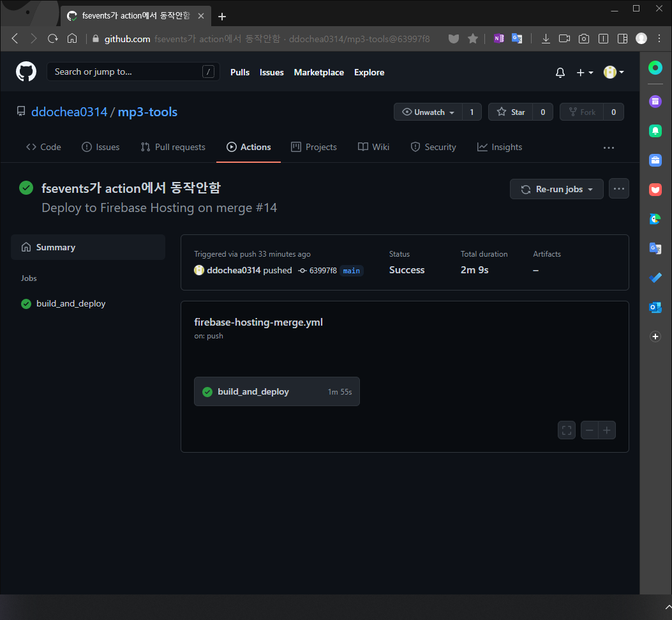
Task: Open Explore in top nav
Action: click(x=369, y=72)
